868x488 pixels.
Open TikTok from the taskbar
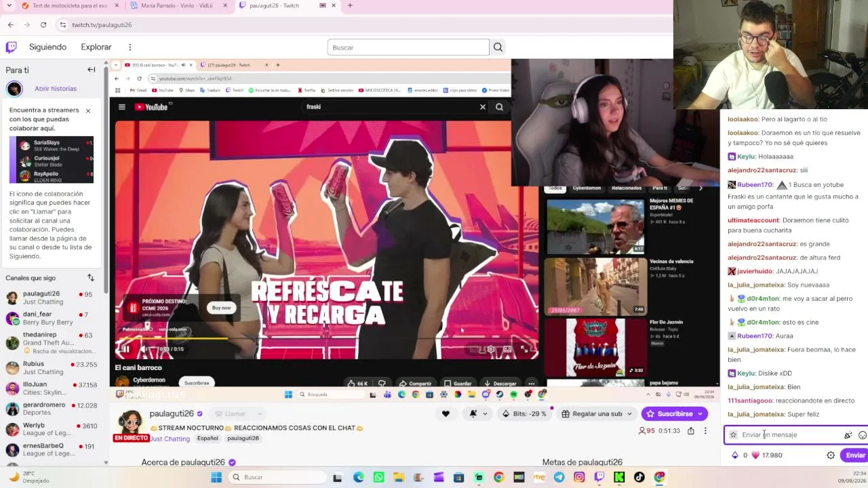tap(639, 477)
